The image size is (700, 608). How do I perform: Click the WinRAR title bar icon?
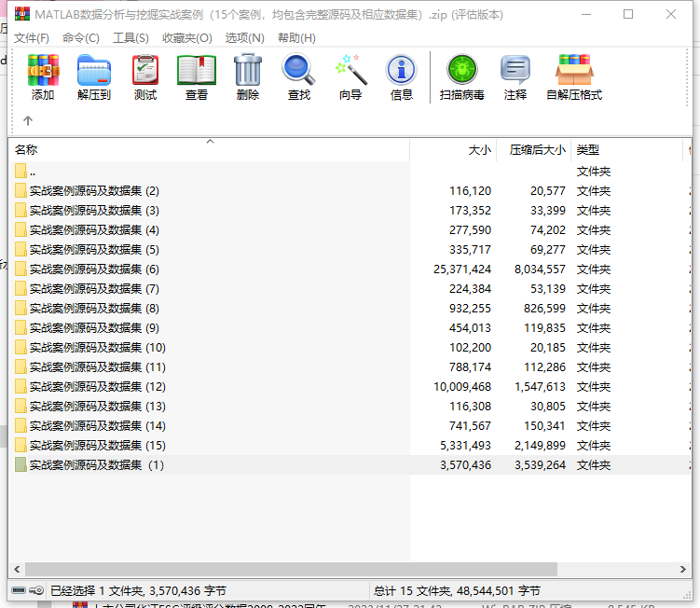[21, 14]
